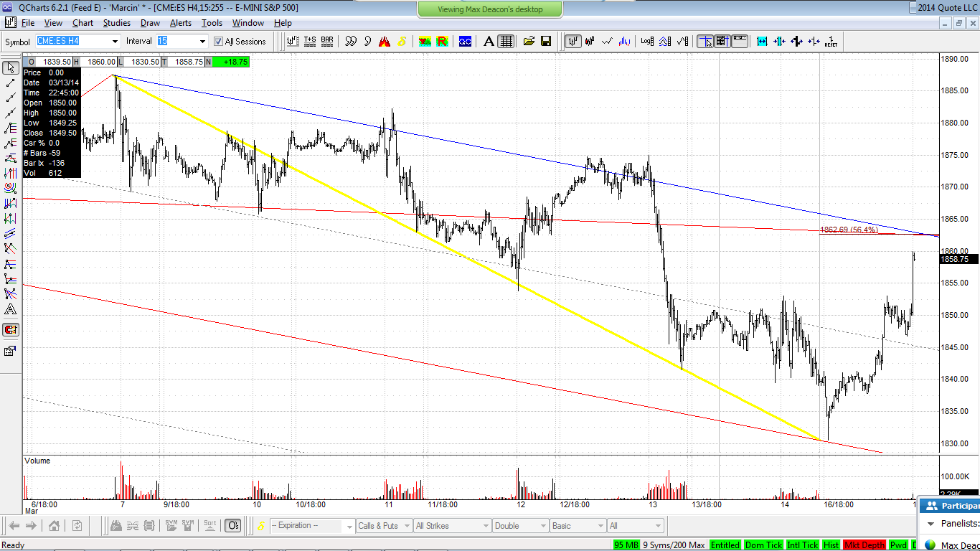This screenshot has height=551, width=980.
Task: Select the text A tool in left toolbar
Action: coord(11,310)
